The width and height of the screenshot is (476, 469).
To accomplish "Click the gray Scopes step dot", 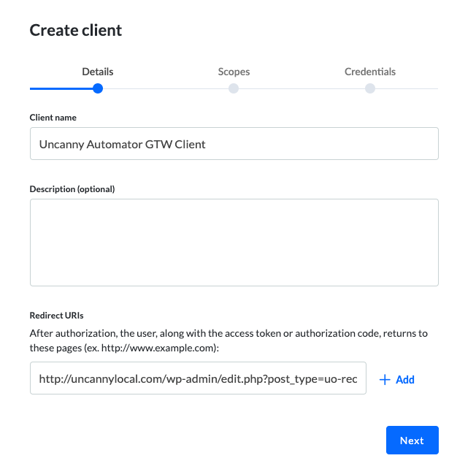I will tap(234, 88).
